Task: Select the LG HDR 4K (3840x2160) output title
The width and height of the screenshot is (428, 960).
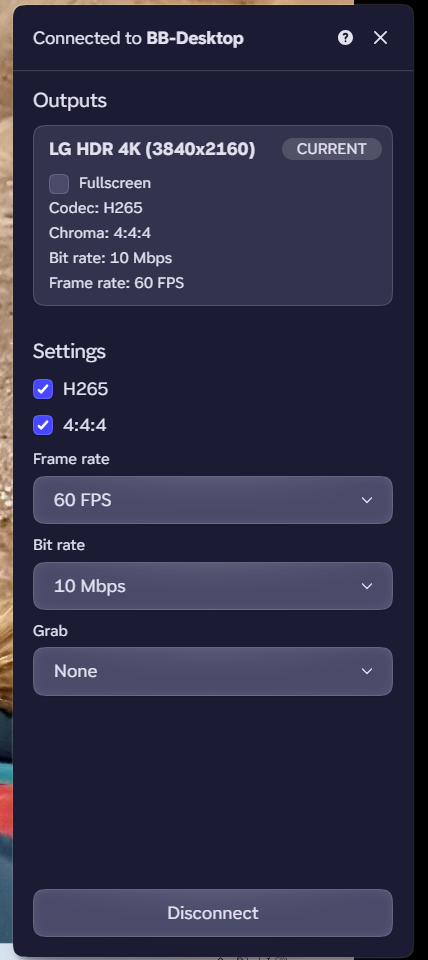Action: 152,149
